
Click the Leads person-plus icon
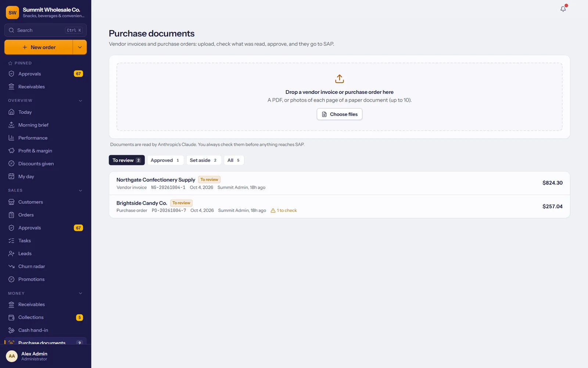[11, 253]
